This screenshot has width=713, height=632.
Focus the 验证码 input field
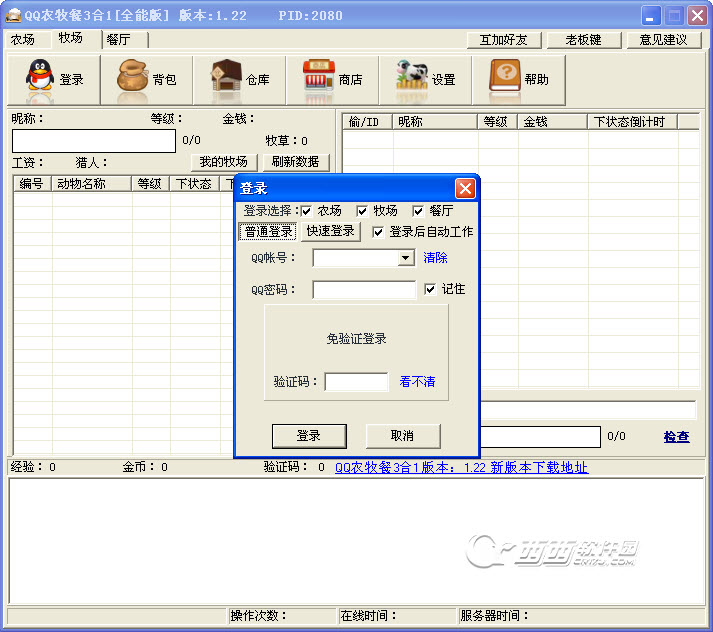356,382
